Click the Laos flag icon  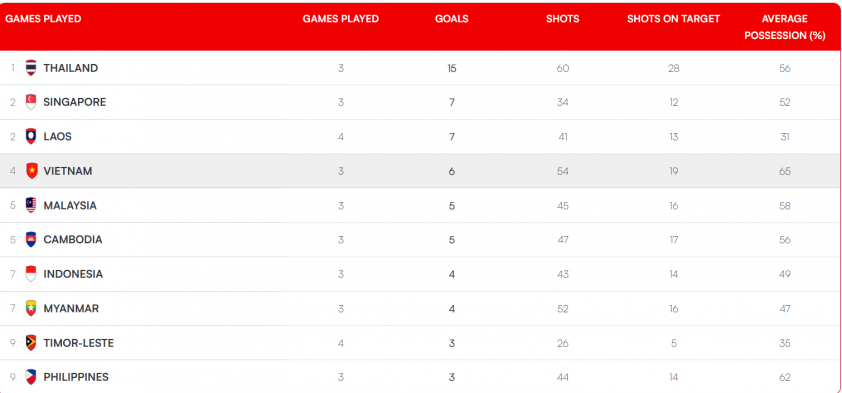click(x=31, y=136)
